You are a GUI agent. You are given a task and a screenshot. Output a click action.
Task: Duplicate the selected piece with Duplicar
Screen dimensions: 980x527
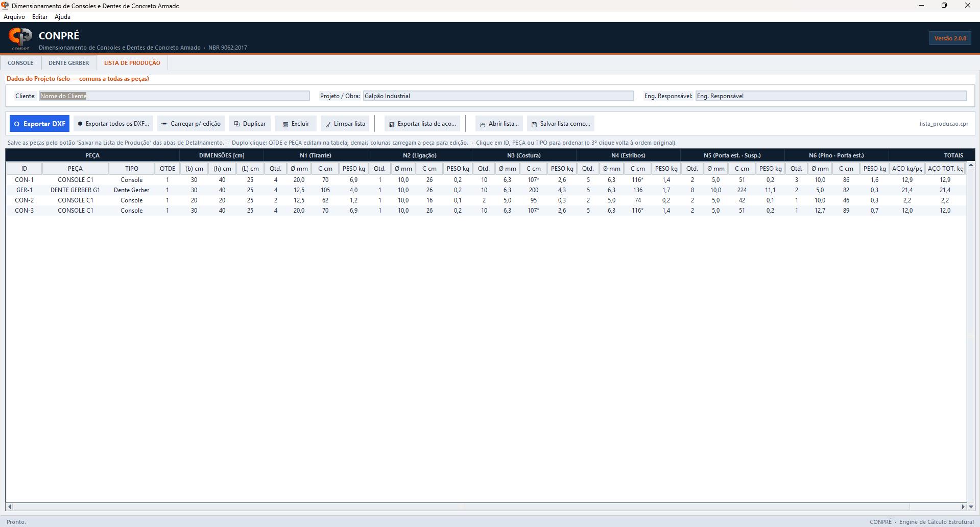(250, 124)
